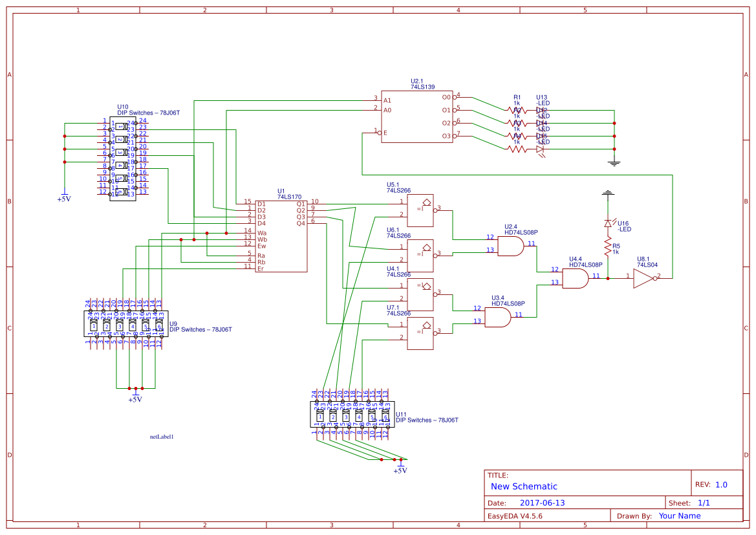Select the AND gate U3.4
The width and height of the screenshot is (756, 535).
pyautogui.click(x=498, y=317)
